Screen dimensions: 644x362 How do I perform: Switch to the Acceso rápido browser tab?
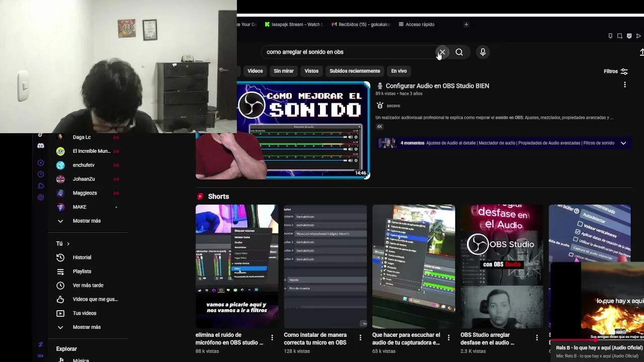(417, 24)
